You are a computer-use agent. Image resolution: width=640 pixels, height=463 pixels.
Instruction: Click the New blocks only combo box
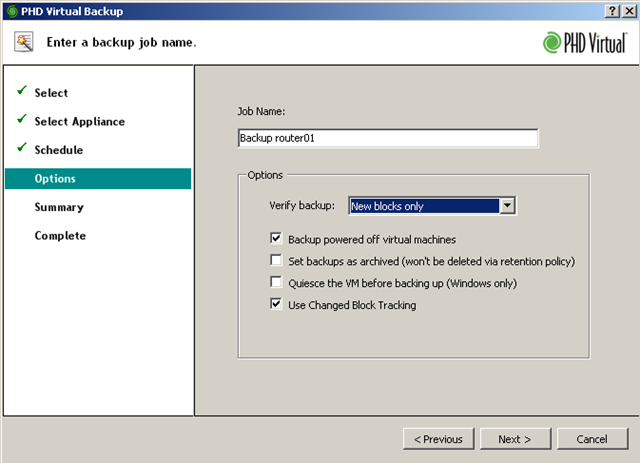tap(423, 206)
